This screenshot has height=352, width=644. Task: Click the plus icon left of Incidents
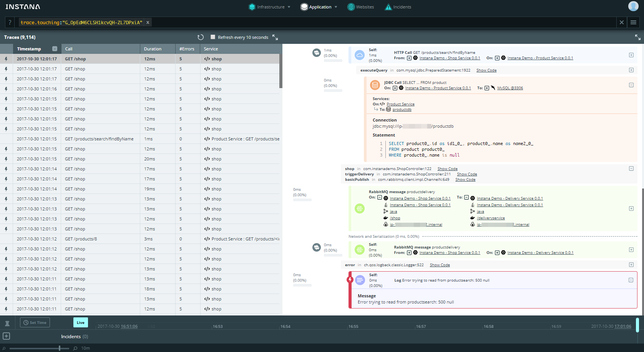point(7,336)
